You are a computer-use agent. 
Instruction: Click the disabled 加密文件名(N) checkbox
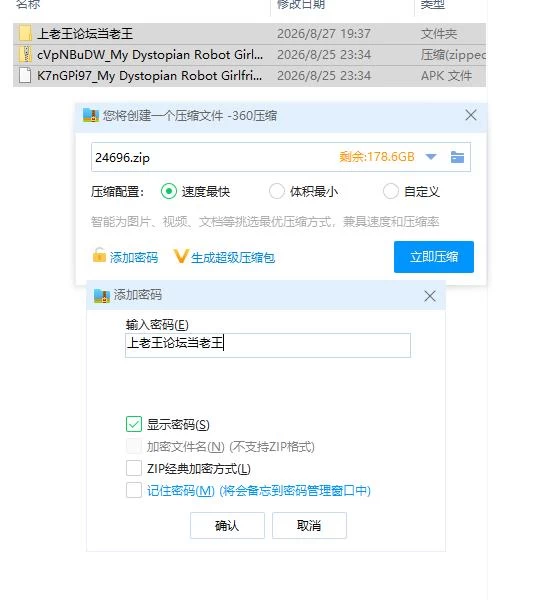pos(134,446)
